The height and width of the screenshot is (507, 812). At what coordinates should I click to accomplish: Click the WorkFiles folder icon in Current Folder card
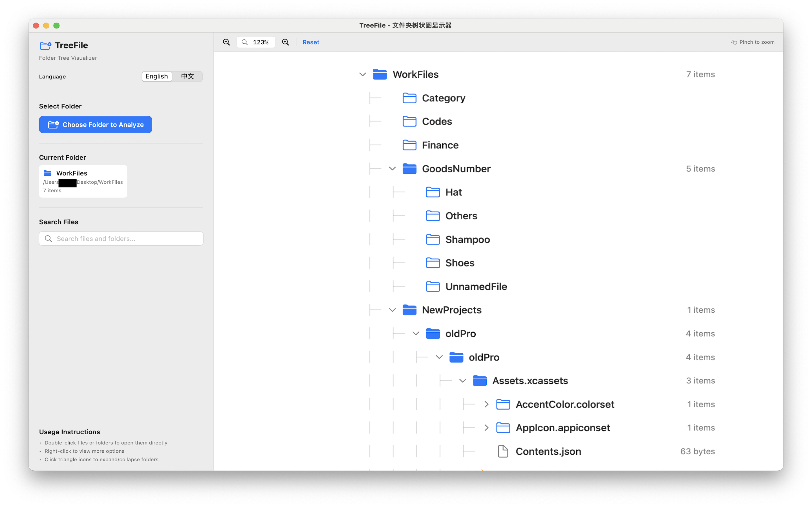point(48,173)
